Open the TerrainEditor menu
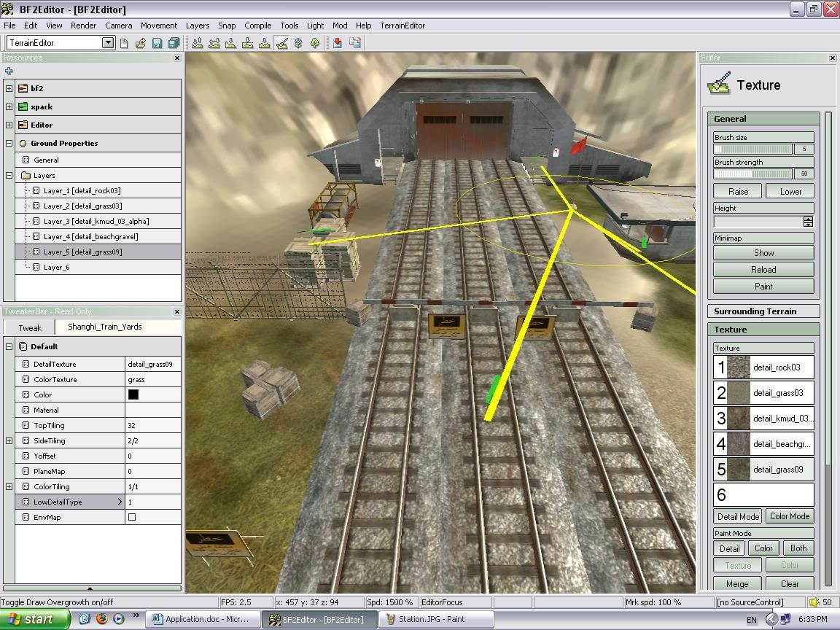Screen dimensions: 840x630 point(402,26)
